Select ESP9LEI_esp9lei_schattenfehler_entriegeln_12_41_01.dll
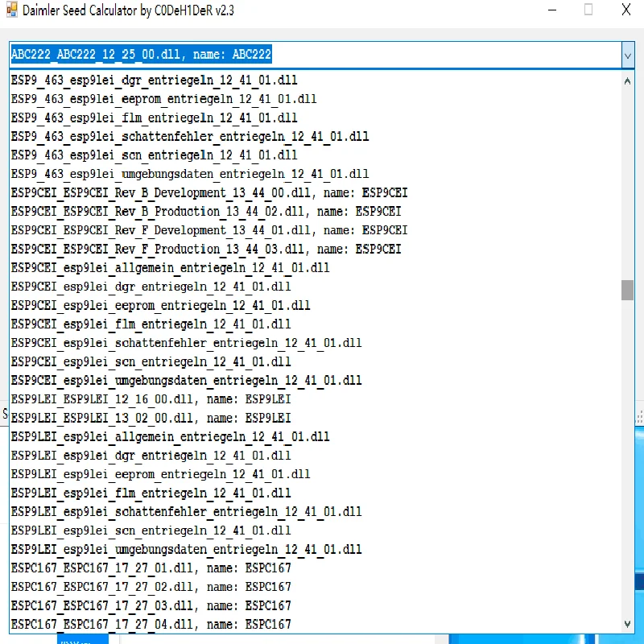 (316, 512)
